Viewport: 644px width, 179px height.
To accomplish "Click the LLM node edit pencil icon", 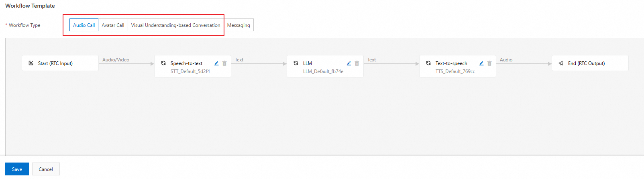I will point(349,63).
